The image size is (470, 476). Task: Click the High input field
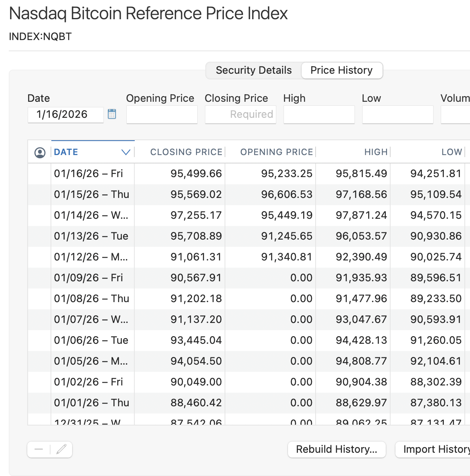319,115
